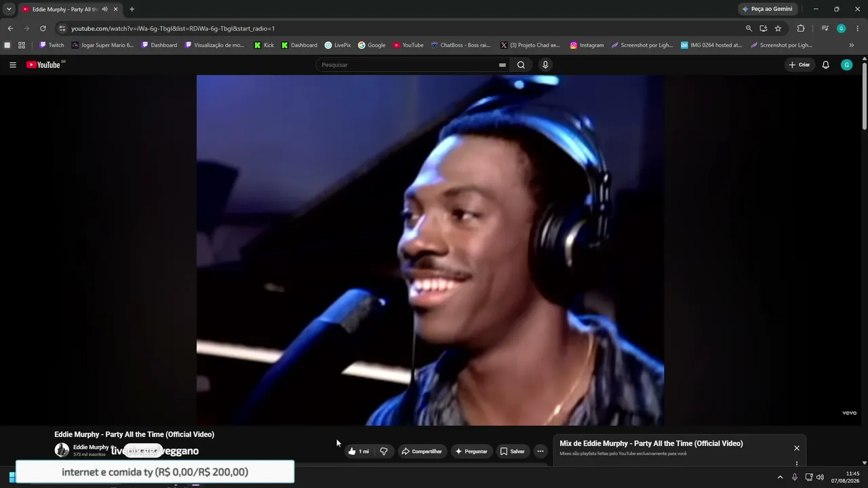Bookmark this page with the star icon
This screenshot has height=488, width=868.
778,28
